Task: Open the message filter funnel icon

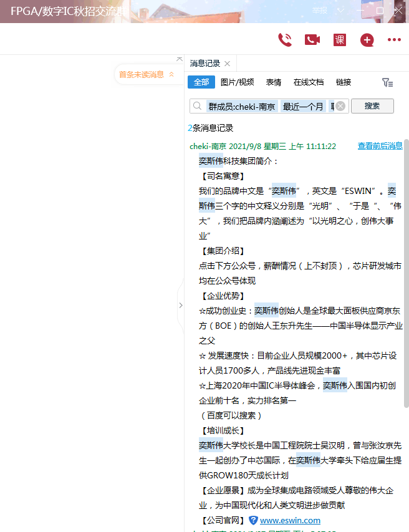Action: 387,82
